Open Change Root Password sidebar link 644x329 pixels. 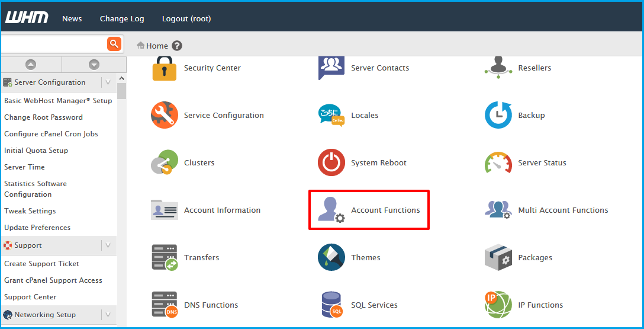(43, 117)
